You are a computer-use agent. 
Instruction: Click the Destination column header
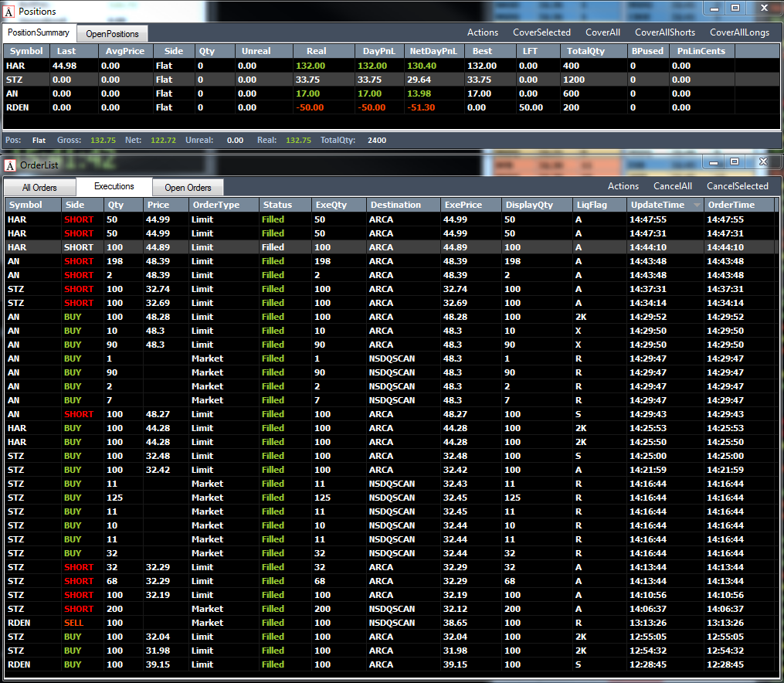click(403, 205)
